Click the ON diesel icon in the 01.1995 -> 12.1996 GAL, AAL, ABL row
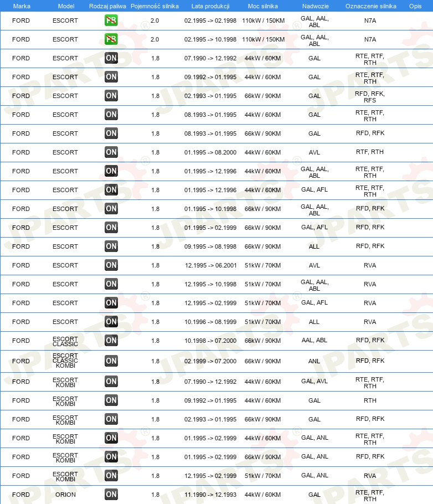The image size is (433, 504). (111, 171)
